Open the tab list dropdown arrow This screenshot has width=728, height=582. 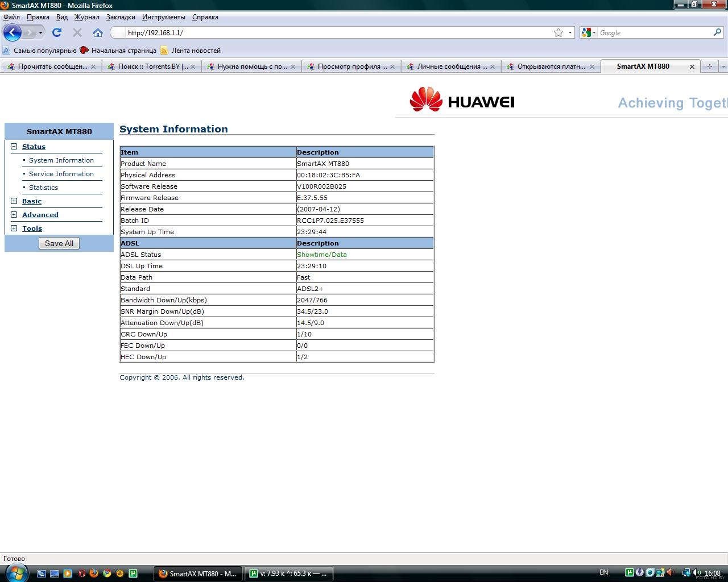[x=723, y=66]
